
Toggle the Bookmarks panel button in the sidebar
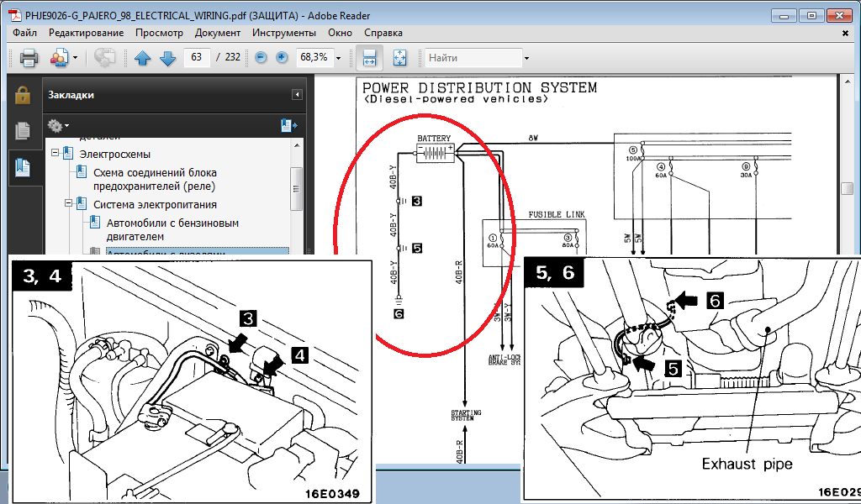(x=23, y=167)
